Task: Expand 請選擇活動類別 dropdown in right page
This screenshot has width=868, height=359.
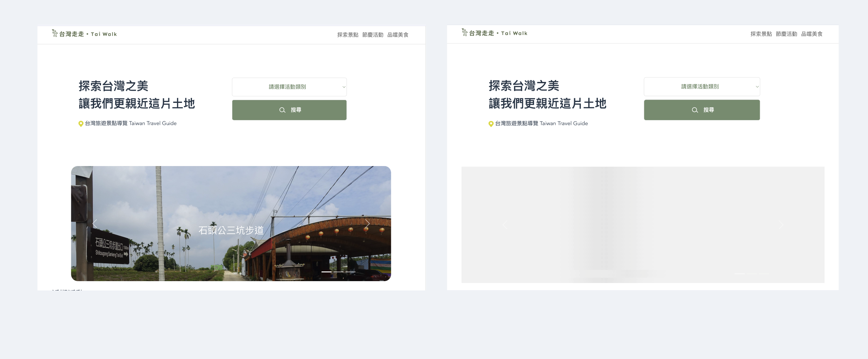Action: coord(702,87)
